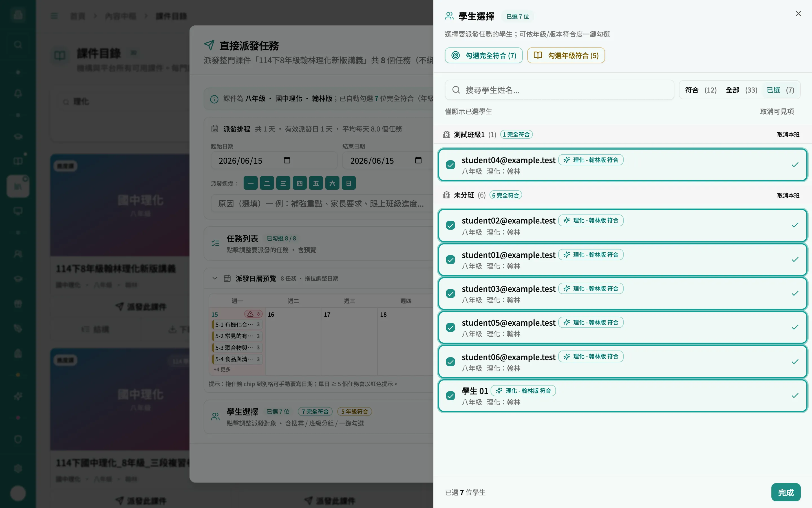The height and width of the screenshot is (508, 812).
Task: Click the 國中理化 course thumbnail for 114下8年級翰林理化新版講義
Action: (x=120, y=205)
